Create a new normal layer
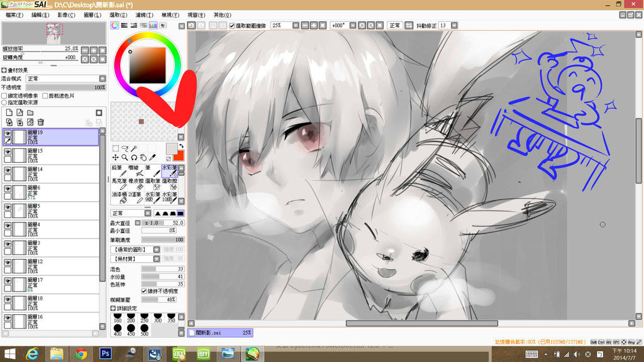 click(x=9, y=112)
